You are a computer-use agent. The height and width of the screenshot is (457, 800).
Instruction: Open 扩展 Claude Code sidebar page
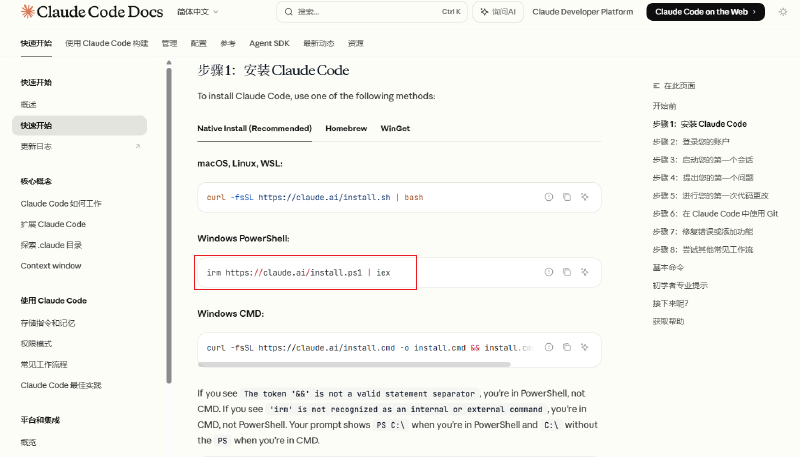pos(53,224)
